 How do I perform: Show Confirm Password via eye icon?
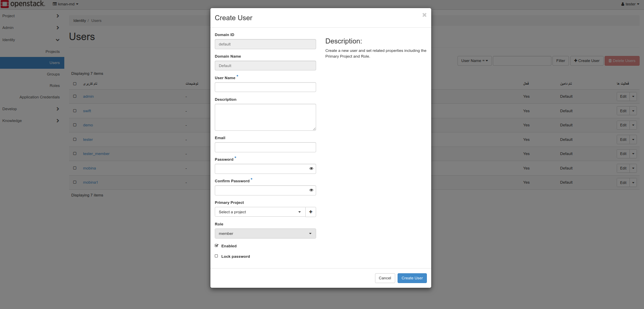[311, 190]
